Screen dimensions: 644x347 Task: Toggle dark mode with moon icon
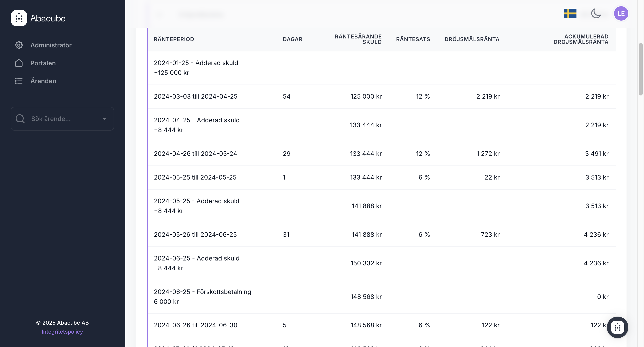pos(596,13)
